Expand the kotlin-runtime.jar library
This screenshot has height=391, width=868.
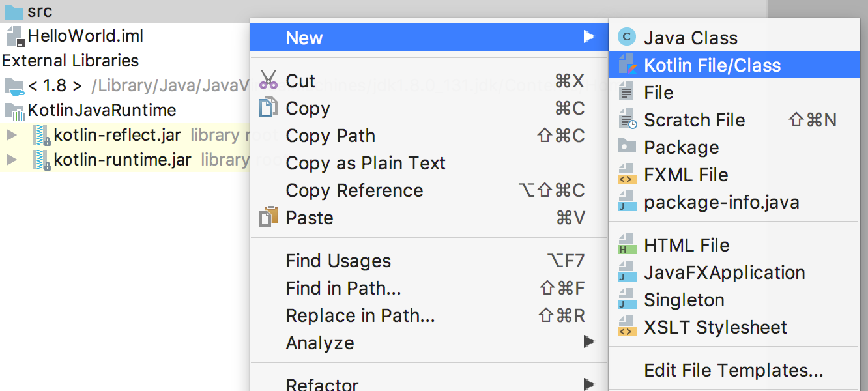(x=12, y=158)
